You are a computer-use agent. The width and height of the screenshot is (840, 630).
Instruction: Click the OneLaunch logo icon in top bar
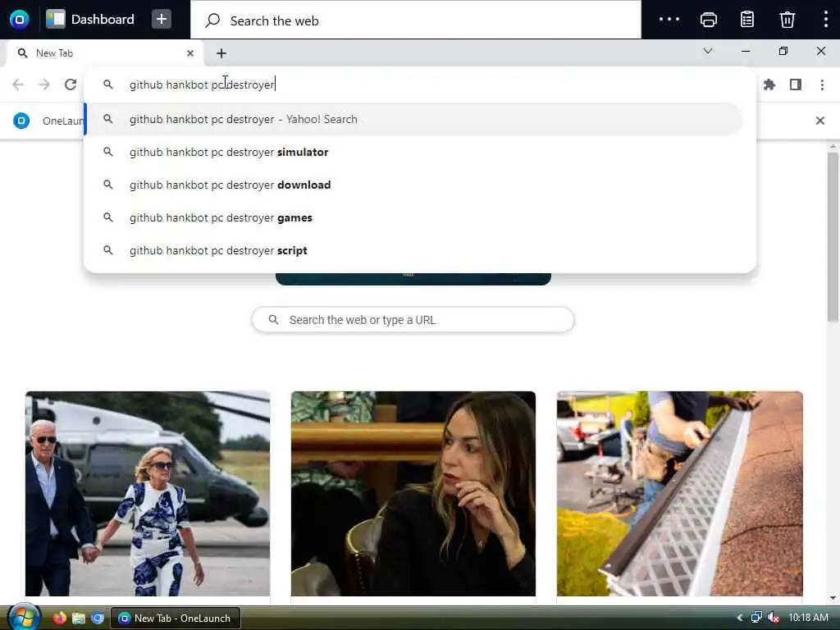(20, 20)
